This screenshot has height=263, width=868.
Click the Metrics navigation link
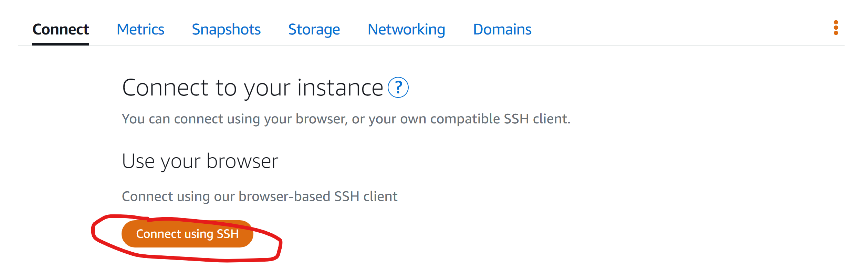click(x=140, y=29)
